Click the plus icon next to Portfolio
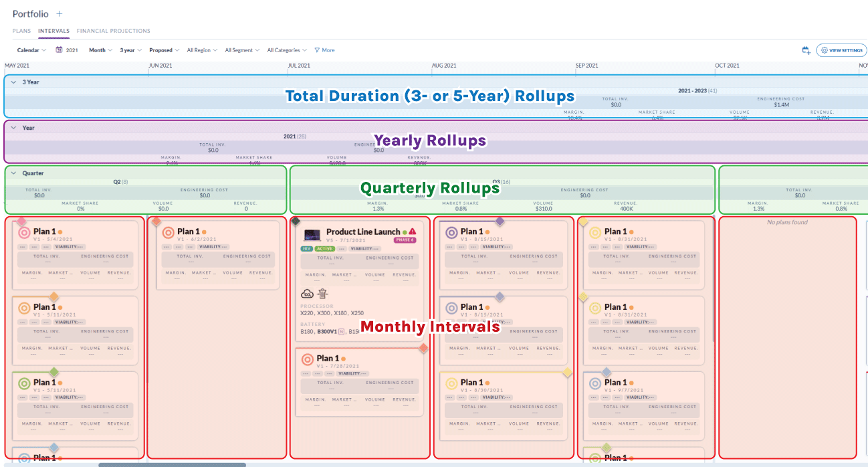This screenshot has width=868, height=467. [59, 13]
